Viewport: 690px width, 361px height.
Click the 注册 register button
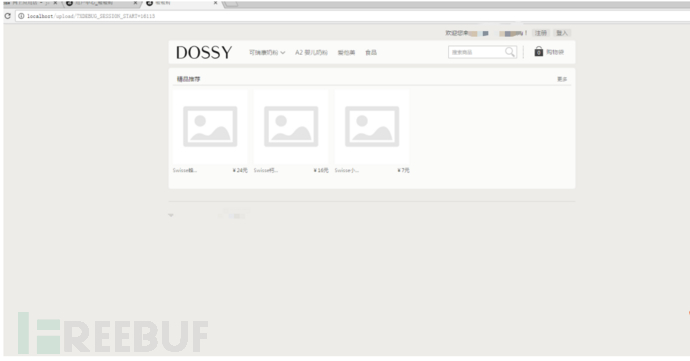(541, 33)
